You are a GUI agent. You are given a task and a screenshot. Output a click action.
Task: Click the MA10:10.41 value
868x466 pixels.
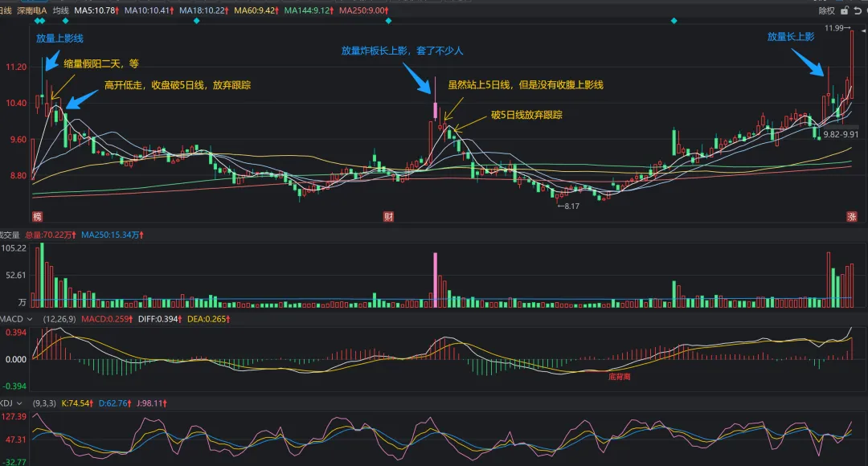pyautogui.click(x=149, y=10)
